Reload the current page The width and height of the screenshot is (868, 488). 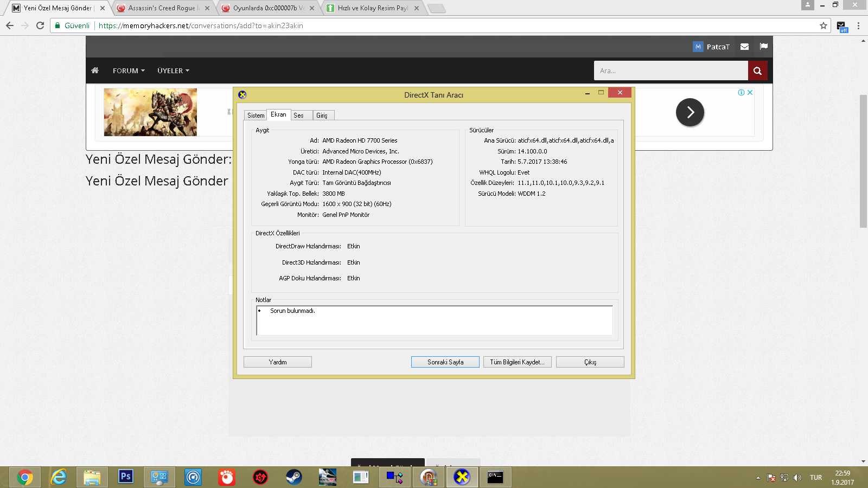click(40, 25)
